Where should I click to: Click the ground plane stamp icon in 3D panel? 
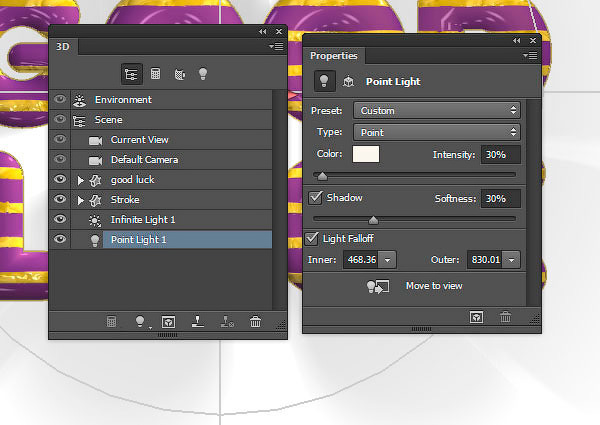pos(197,321)
